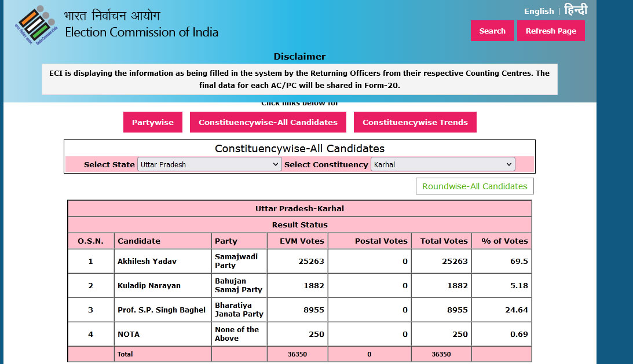
Task: Switch language to English
Action: [x=539, y=12]
